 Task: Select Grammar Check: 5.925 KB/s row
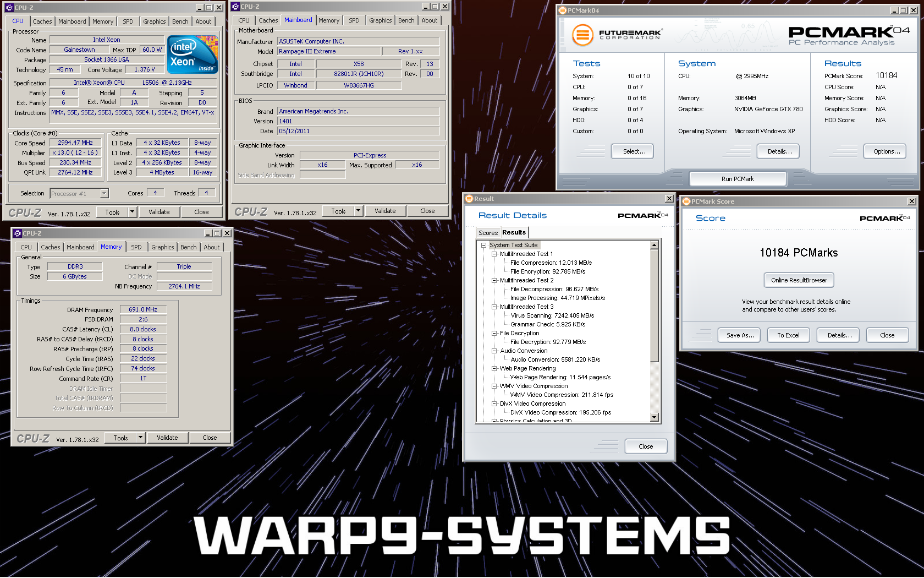pos(548,325)
